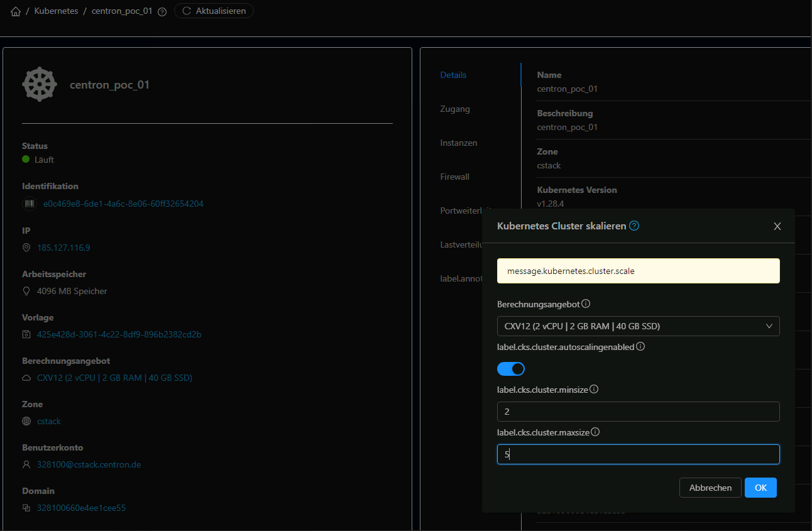Disable the cluster autoscaling toggle
This screenshot has width=812, height=531.
(x=510, y=369)
